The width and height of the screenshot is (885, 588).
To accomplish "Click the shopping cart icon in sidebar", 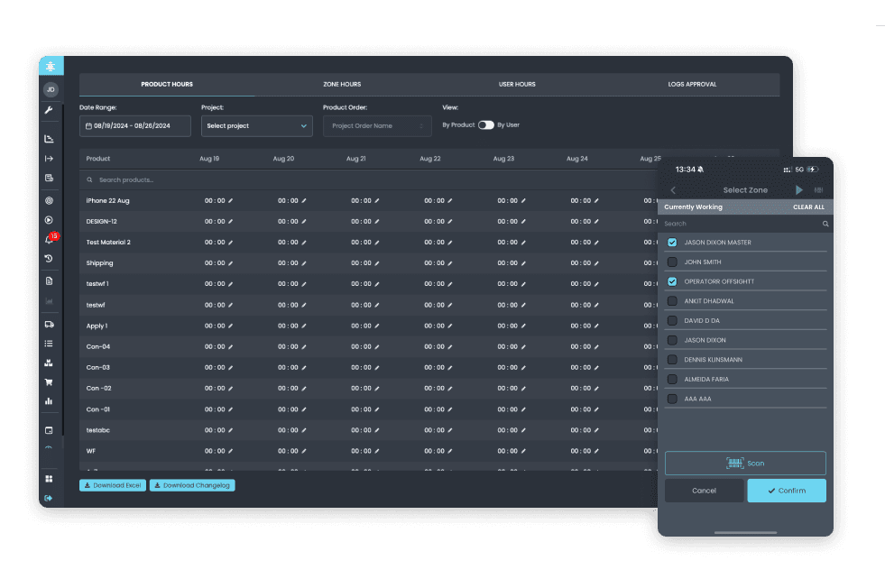I will tap(49, 381).
